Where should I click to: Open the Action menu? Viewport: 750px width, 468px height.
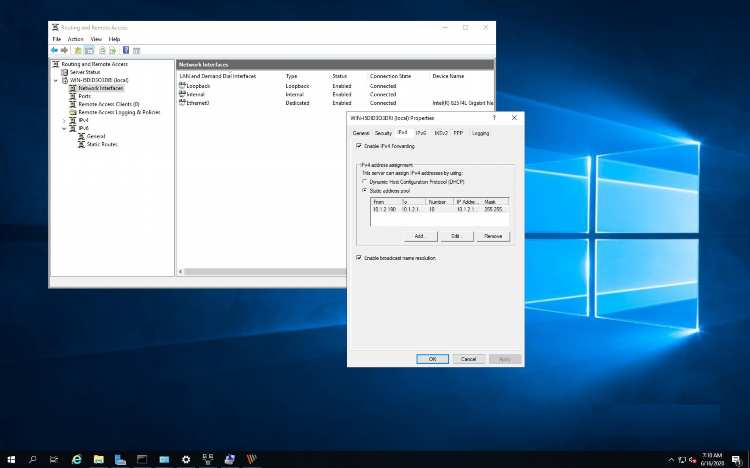[76, 39]
